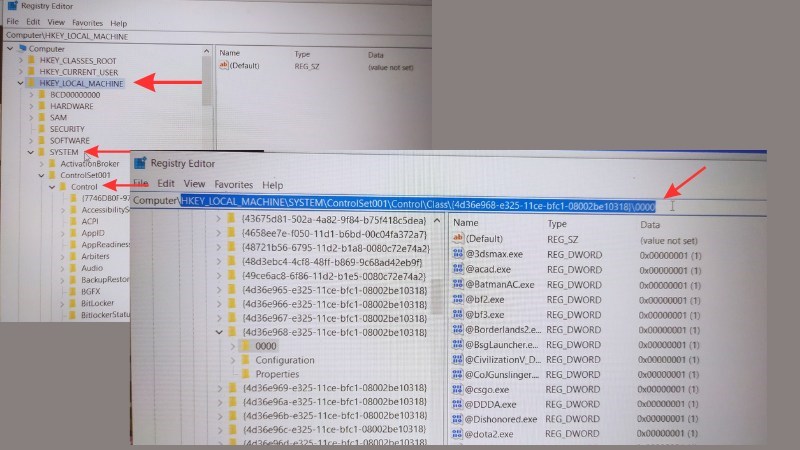
Task: Click the Configuration folder icon
Action: pos(245,360)
